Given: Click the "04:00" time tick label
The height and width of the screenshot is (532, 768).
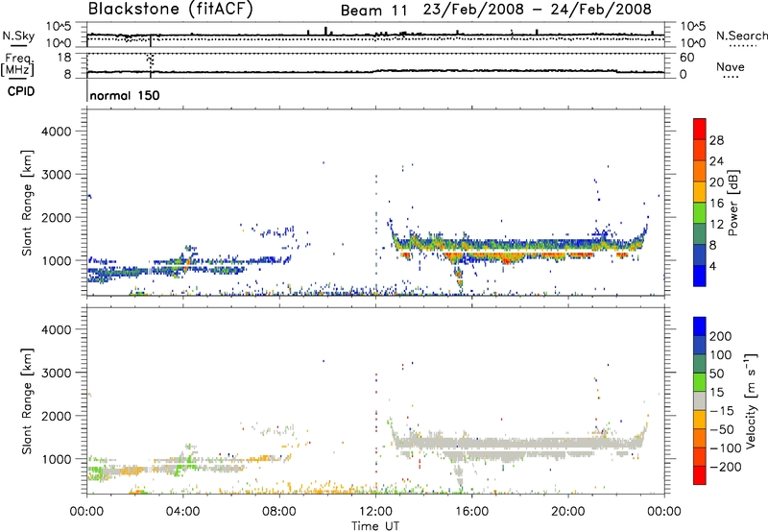Looking at the screenshot, I should point(182,512).
